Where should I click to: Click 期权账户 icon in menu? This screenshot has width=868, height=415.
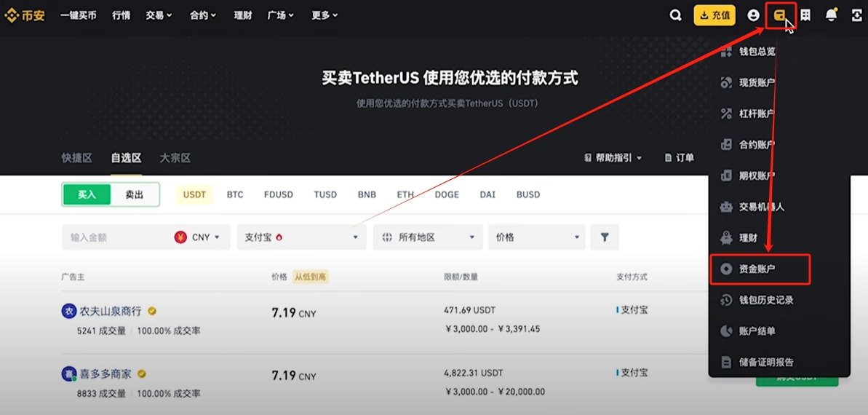[x=725, y=175]
